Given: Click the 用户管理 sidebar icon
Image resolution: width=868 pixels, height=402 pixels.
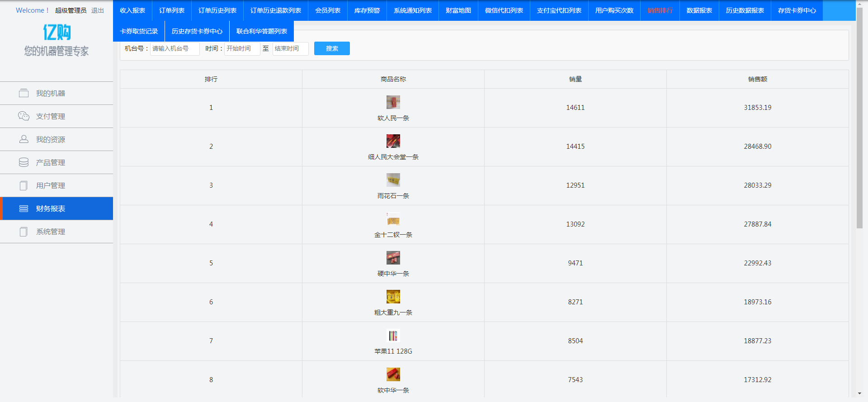Looking at the screenshot, I should tap(24, 185).
